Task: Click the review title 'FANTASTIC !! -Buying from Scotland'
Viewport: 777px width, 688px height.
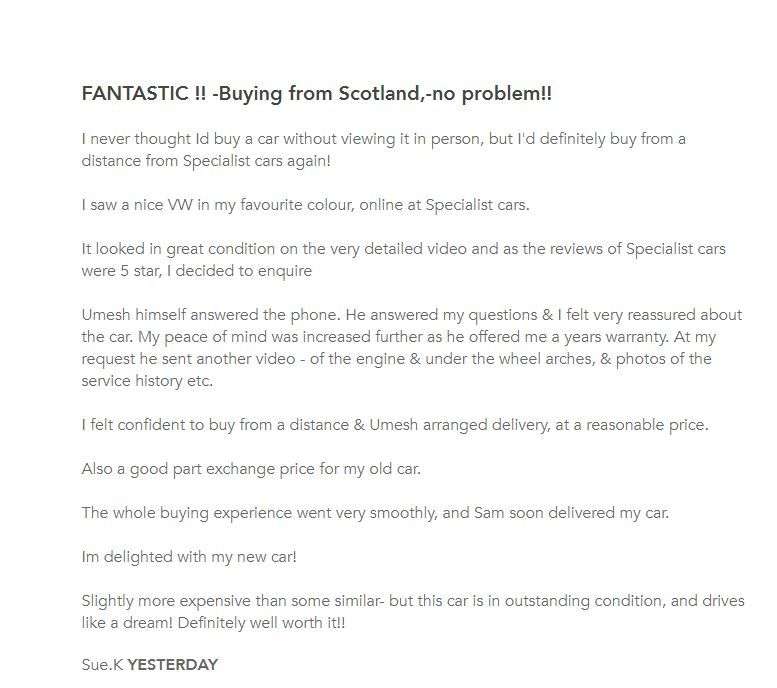Action: pos(300,94)
